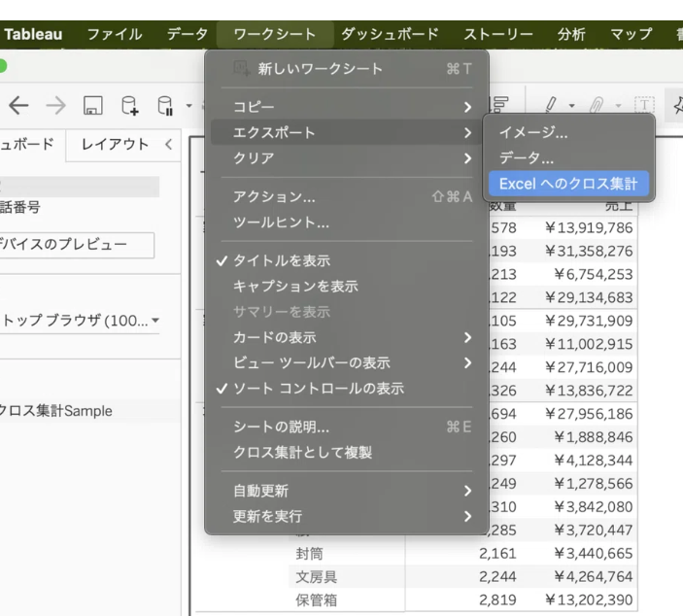Viewport: 683px width, 616px height.
Task: Select クロス集計として複製
Action: [x=346, y=452]
